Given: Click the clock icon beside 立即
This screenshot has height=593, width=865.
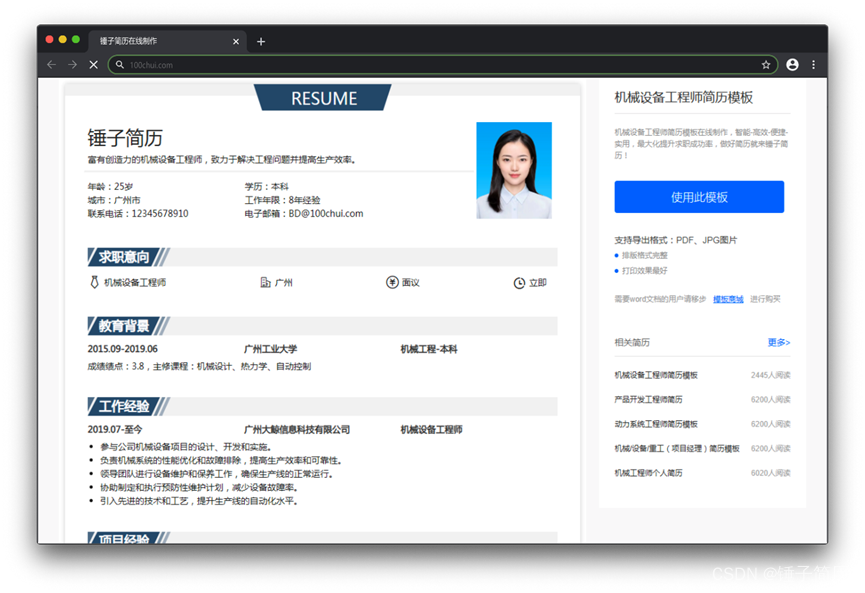Looking at the screenshot, I should click(519, 283).
